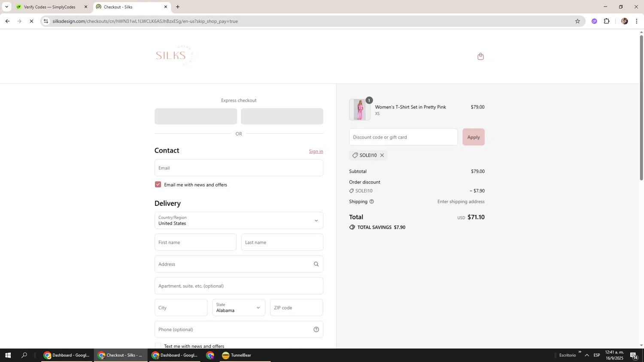Screen dimensions: 644x362
Task: Open the State dropdown showing Alabama
Action: [239, 308]
